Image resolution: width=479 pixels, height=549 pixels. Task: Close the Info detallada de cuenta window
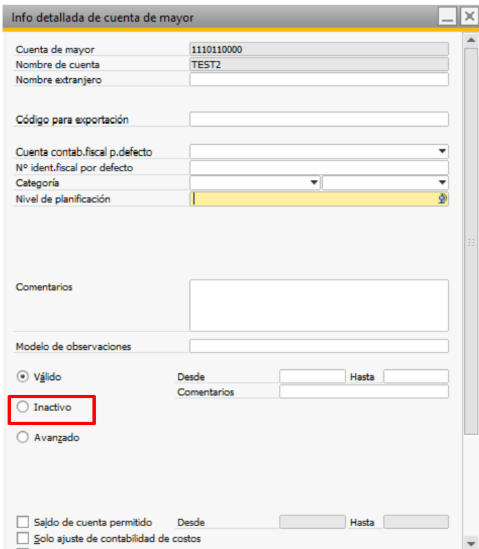[x=469, y=16]
